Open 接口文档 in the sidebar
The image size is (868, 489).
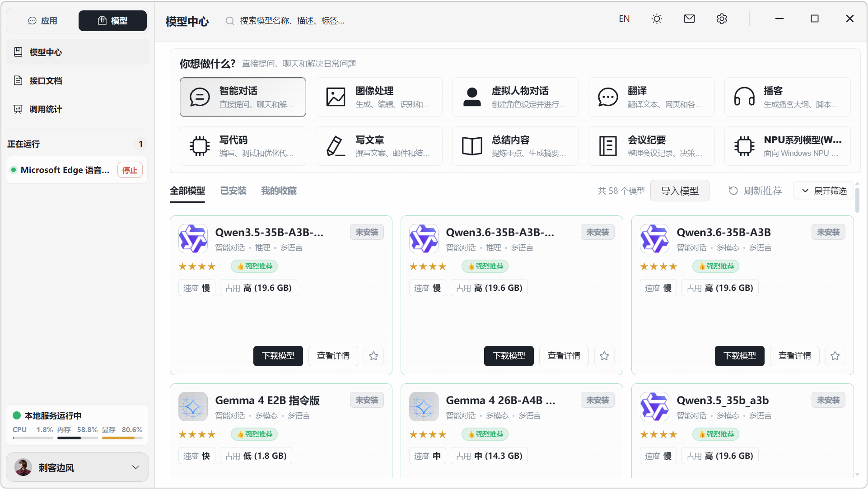pos(77,80)
